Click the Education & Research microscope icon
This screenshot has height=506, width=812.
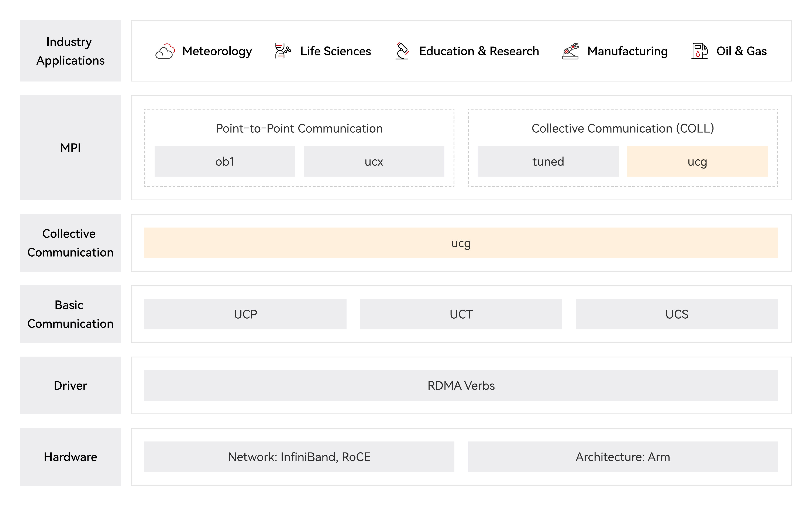(402, 51)
